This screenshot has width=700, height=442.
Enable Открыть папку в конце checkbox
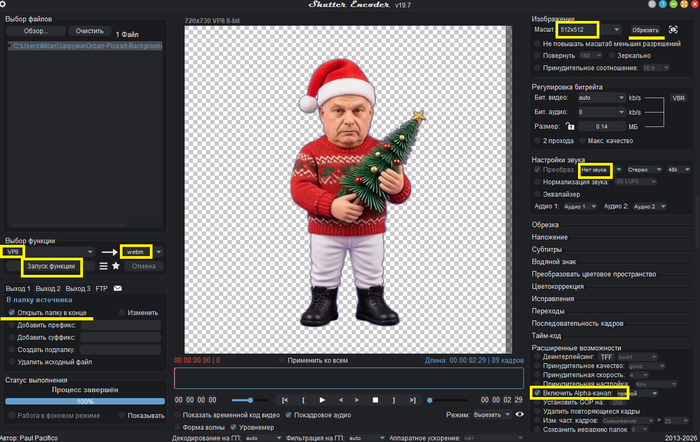(x=12, y=313)
